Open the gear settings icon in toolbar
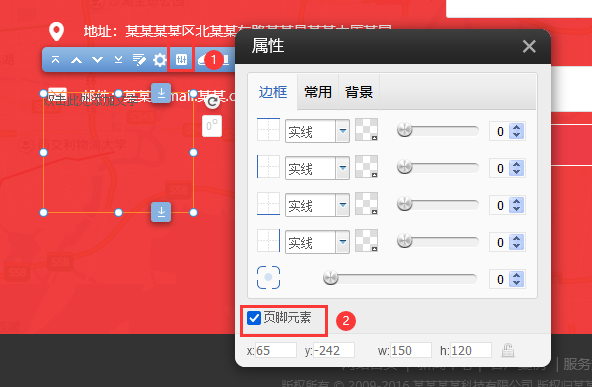This screenshot has width=592, height=387. [160, 60]
